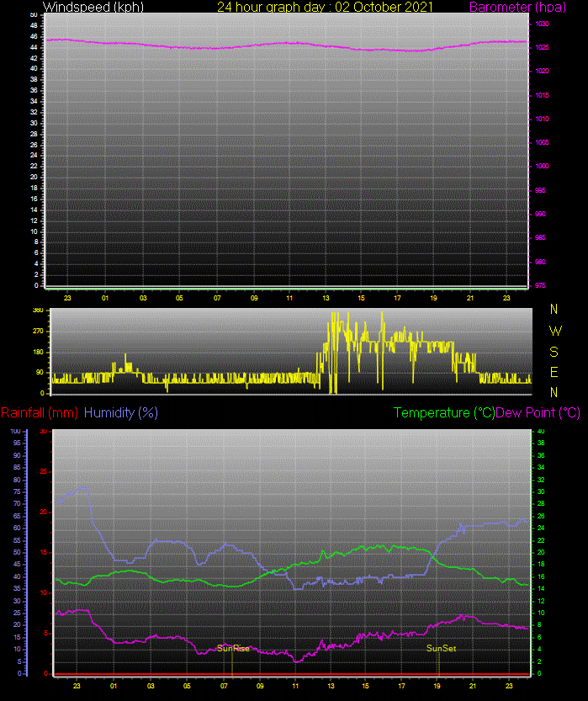The image size is (588, 701).
Task: Click the 1015 barometer axis value
Action: click(x=542, y=95)
